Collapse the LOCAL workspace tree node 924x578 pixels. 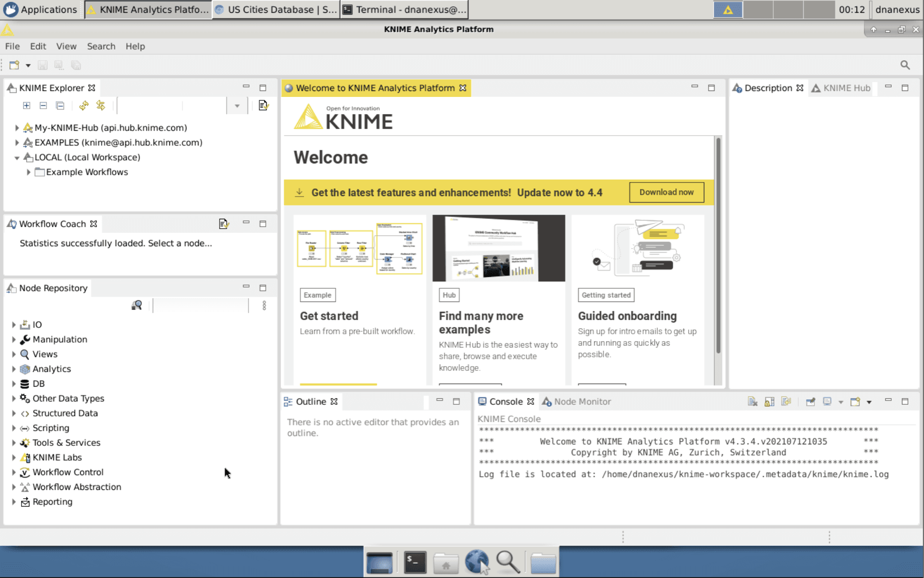17,158
